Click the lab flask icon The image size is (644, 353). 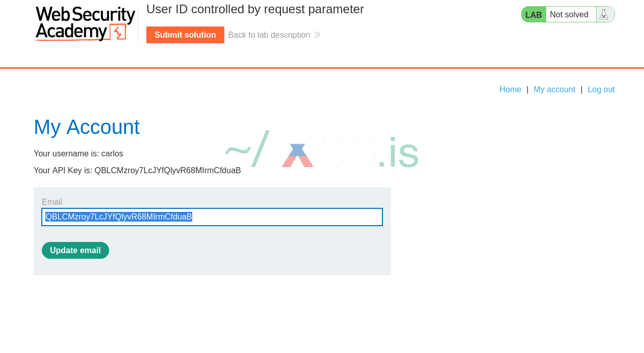click(604, 14)
